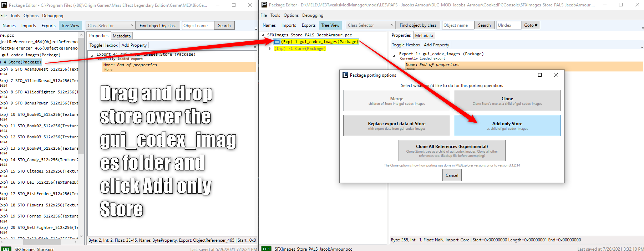Collapse Export 1 properties in right window
The height and width of the screenshot is (251, 644).
pos(394,56)
